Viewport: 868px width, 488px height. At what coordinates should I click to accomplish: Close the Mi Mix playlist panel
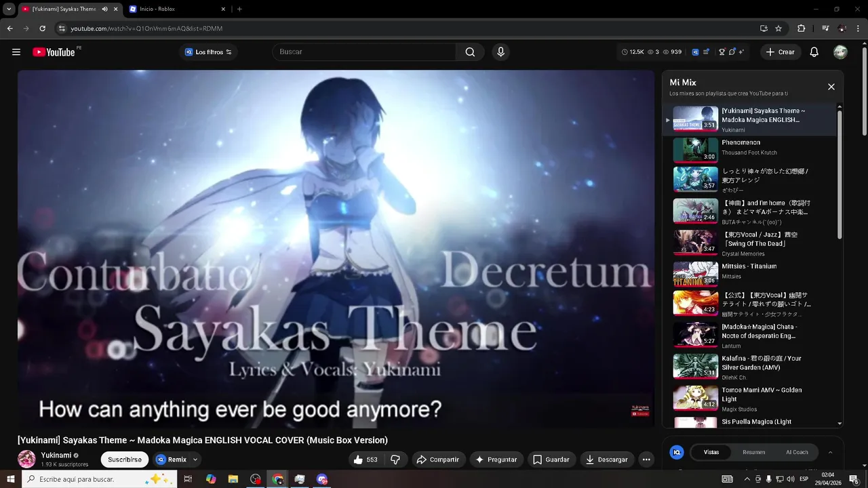tap(831, 87)
